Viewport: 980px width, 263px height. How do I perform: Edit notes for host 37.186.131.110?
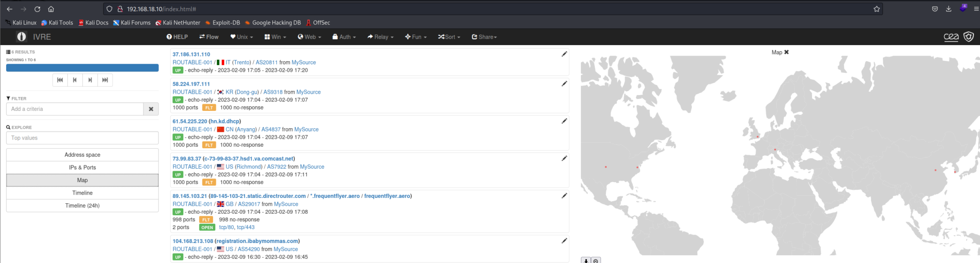point(564,54)
